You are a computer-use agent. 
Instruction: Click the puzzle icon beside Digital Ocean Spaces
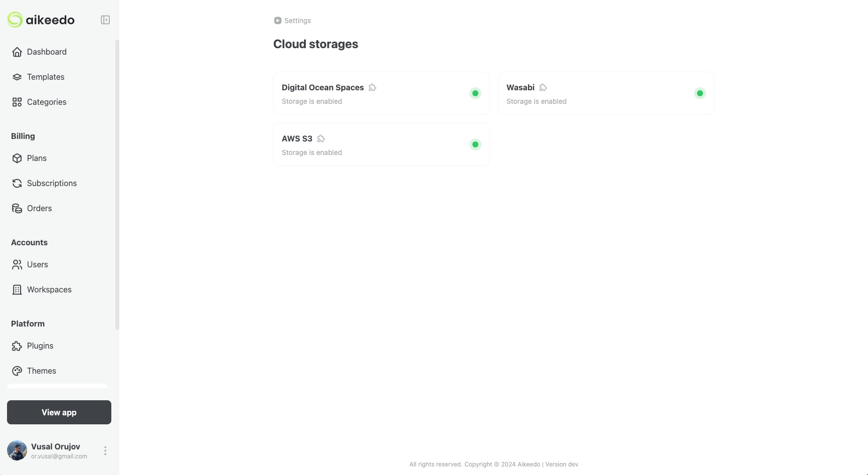(x=373, y=87)
